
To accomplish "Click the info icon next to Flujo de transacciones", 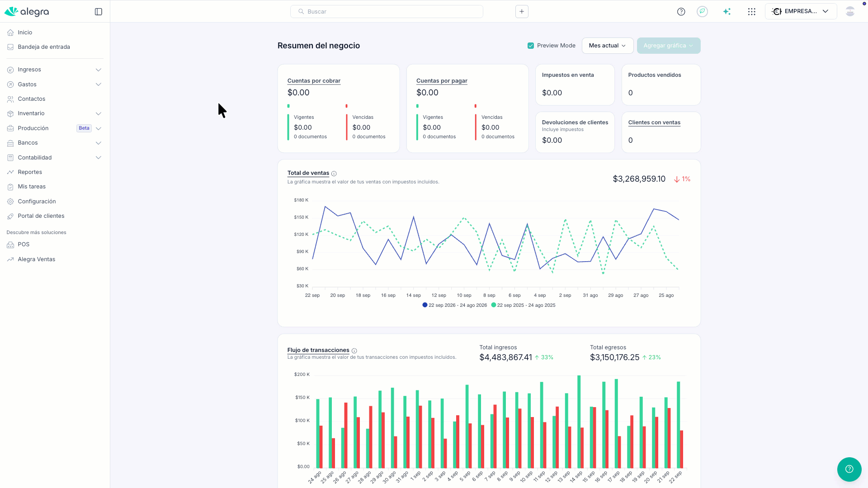I will click(354, 351).
